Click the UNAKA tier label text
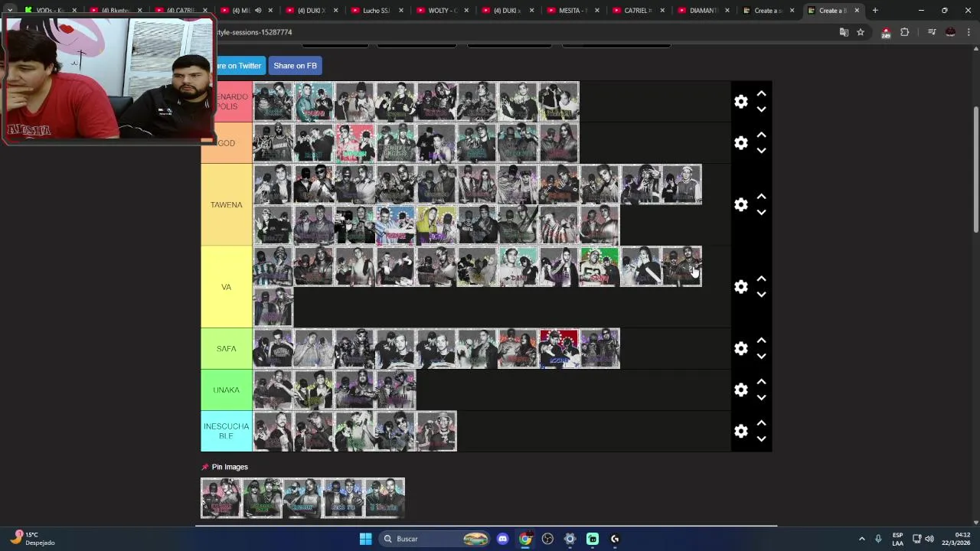The height and width of the screenshot is (551, 980). point(226,390)
